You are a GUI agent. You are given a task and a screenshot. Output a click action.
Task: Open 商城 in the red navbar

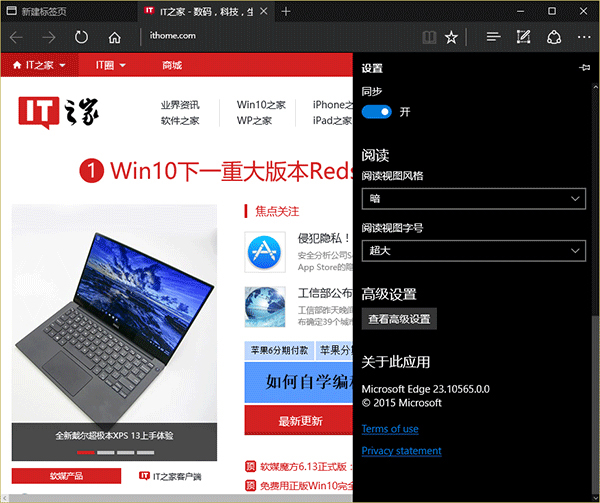172,65
